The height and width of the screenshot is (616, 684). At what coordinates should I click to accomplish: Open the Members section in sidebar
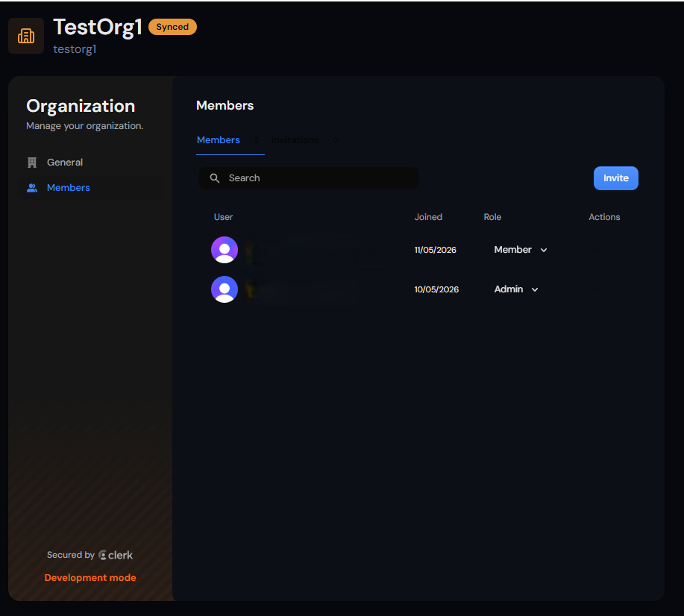tap(91, 188)
